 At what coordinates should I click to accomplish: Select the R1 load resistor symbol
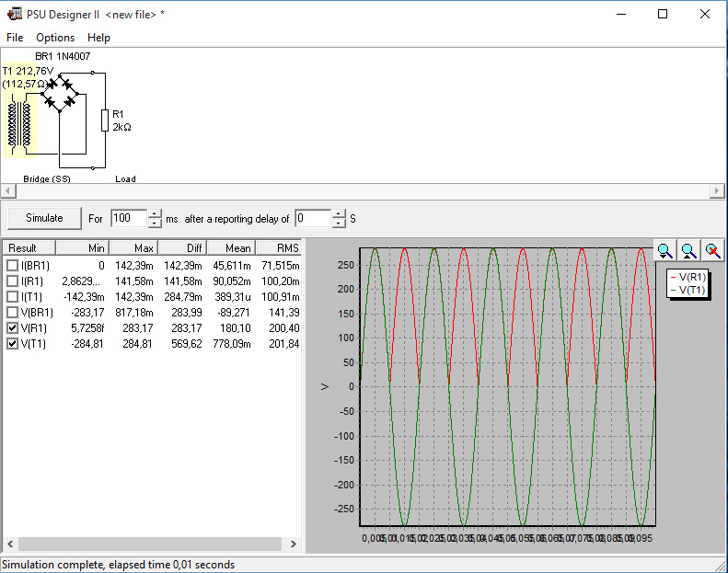point(105,120)
